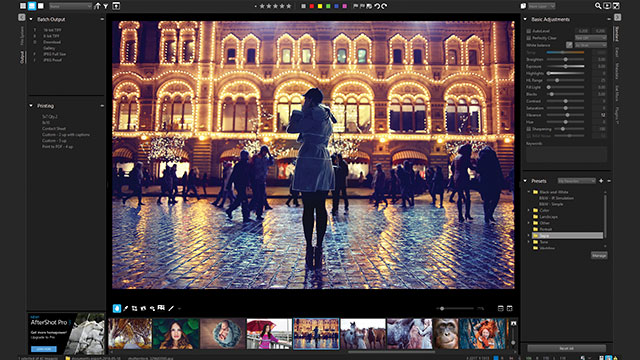Viewport: 640px width, 360px height.
Task: Switch to the Output tab on left
Action: click(x=22, y=58)
